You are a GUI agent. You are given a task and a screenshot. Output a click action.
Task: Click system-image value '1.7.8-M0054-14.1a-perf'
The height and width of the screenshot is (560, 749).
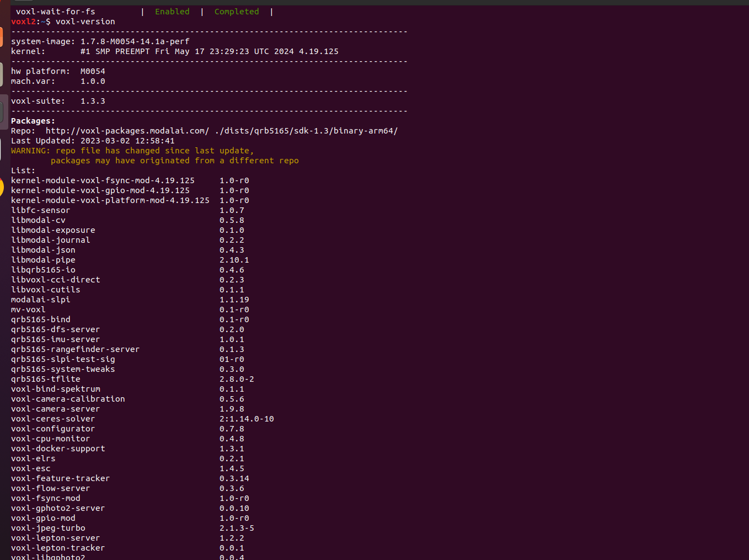click(x=135, y=41)
